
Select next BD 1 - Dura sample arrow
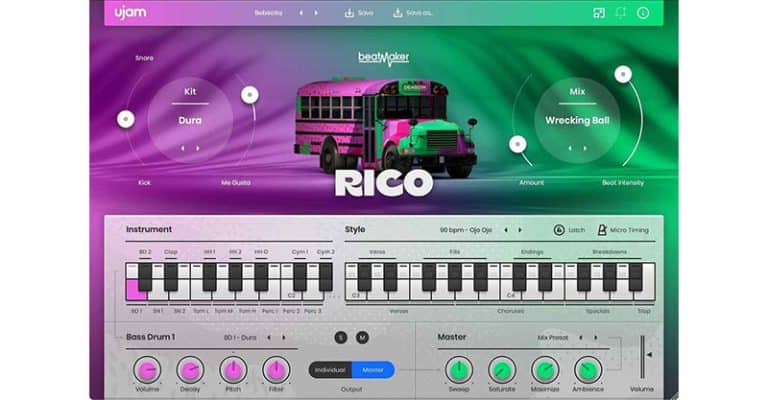(x=284, y=338)
